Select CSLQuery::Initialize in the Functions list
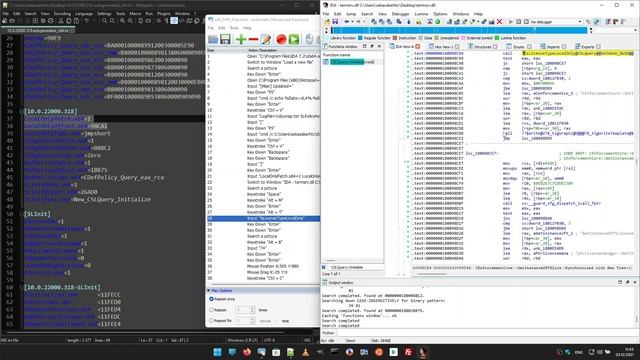640x360 pixels. click(352, 62)
